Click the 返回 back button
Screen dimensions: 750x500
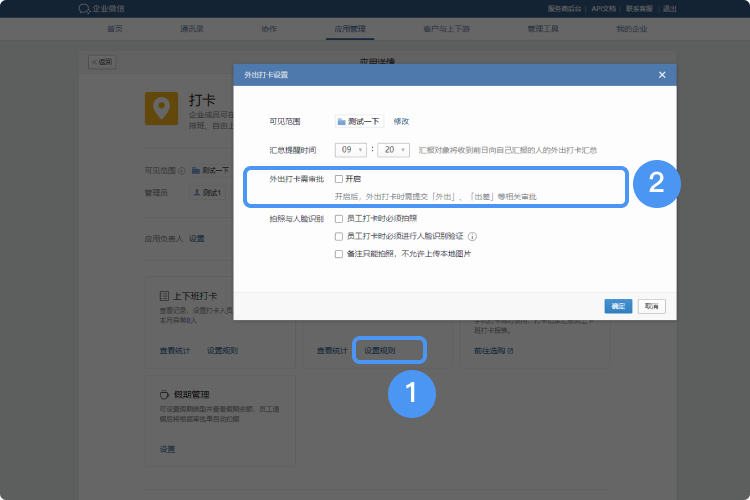pos(102,62)
